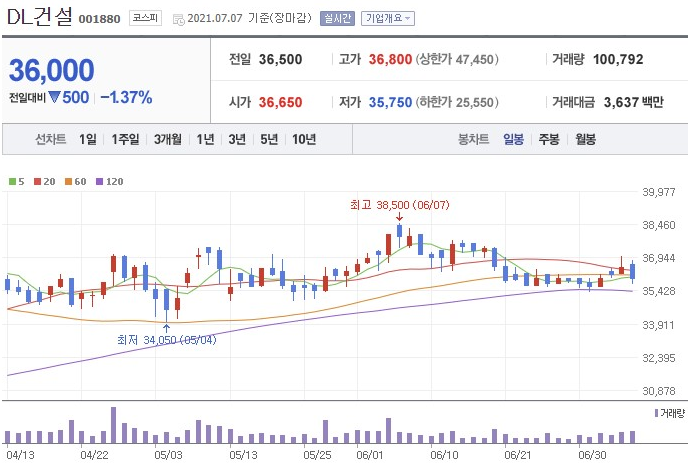688x464 pixels.
Task: Click the 선차트 label
Action: [x=50, y=139]
